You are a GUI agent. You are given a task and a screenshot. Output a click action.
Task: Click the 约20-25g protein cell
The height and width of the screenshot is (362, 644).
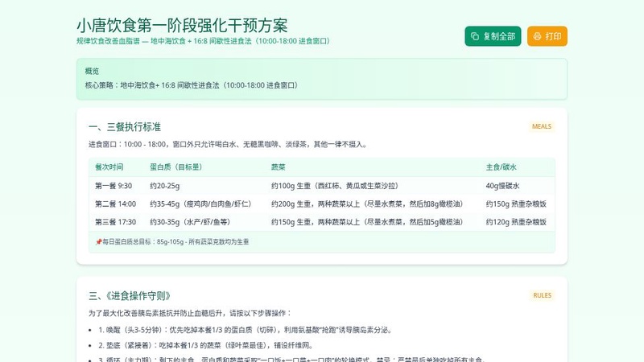165,186
